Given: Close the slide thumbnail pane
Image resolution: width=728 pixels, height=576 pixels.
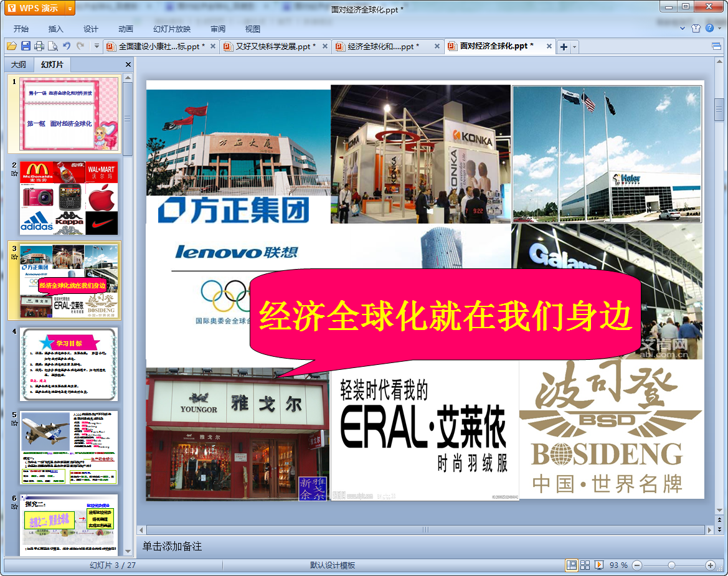Looking at the screenshot, I should pyautogui.click(x=128, y=65).
